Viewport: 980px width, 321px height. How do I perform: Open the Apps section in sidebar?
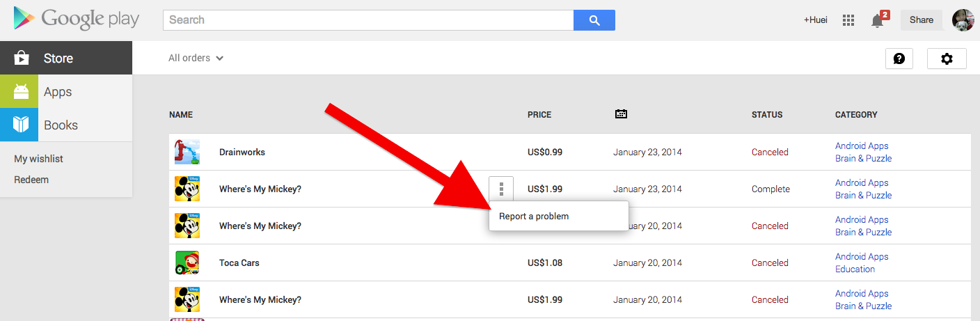(66, 92)
